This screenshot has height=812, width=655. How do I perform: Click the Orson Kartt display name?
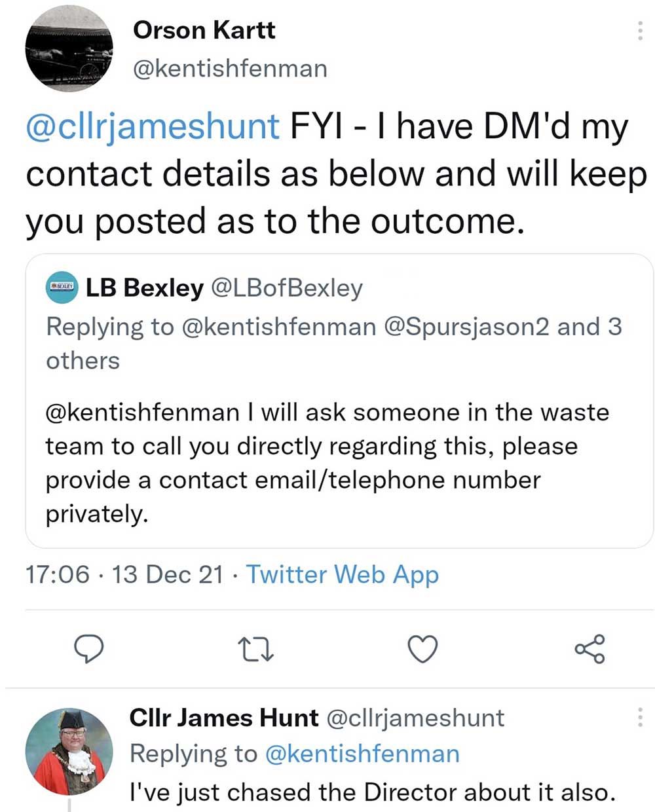(x=204, y=30)
